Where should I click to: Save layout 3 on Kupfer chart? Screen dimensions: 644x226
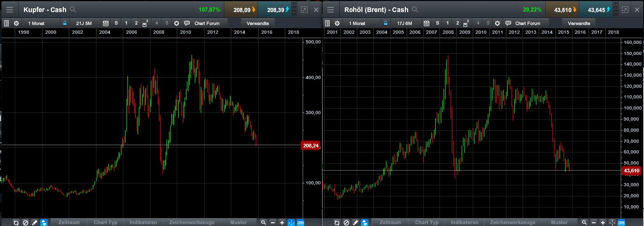(x=145, y=23)
